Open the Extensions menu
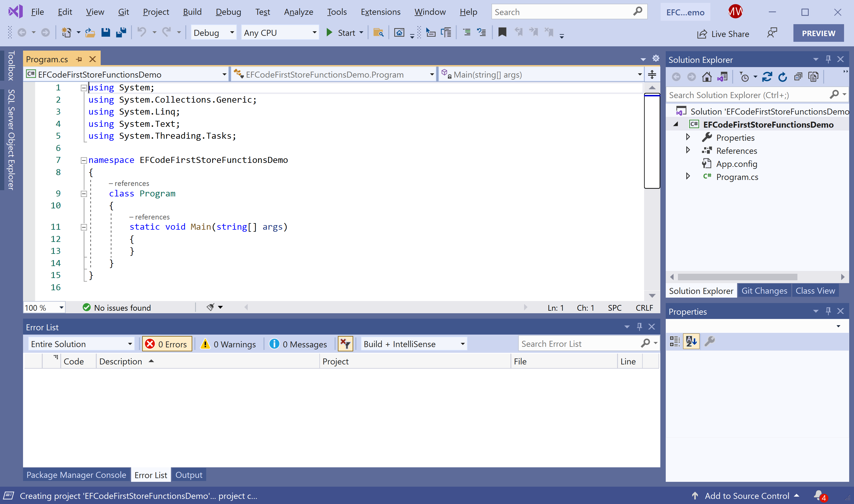854x504 pixels. coord(381,12)
